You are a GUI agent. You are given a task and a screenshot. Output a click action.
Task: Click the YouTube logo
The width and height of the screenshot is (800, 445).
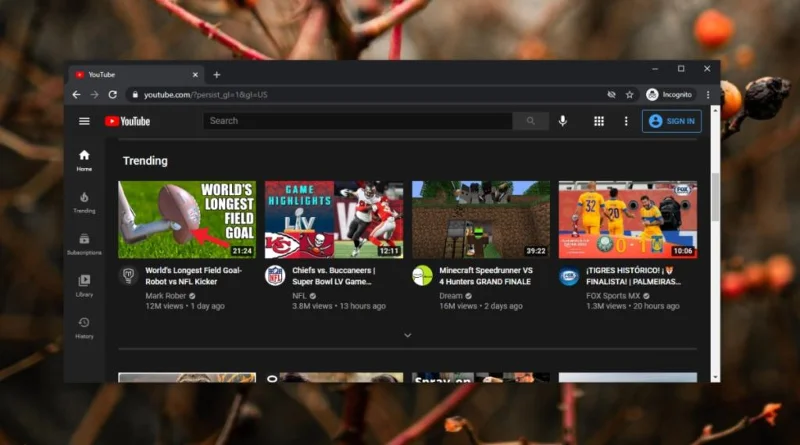(128, 121)
